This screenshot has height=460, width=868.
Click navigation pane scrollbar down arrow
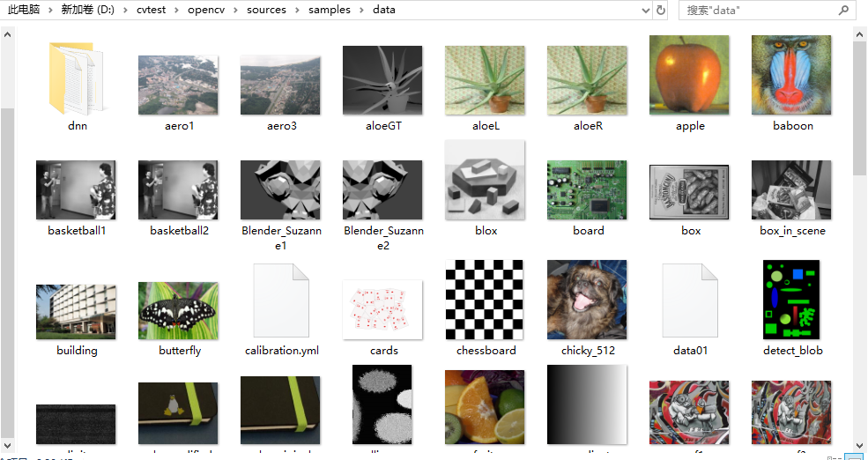[7, 444]
